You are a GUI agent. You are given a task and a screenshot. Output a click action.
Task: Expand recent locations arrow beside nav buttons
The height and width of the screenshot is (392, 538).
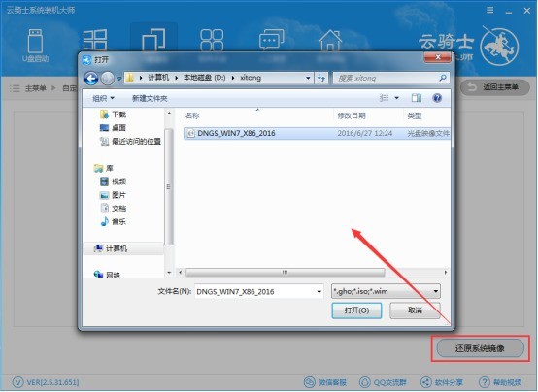tap(119, 79)
